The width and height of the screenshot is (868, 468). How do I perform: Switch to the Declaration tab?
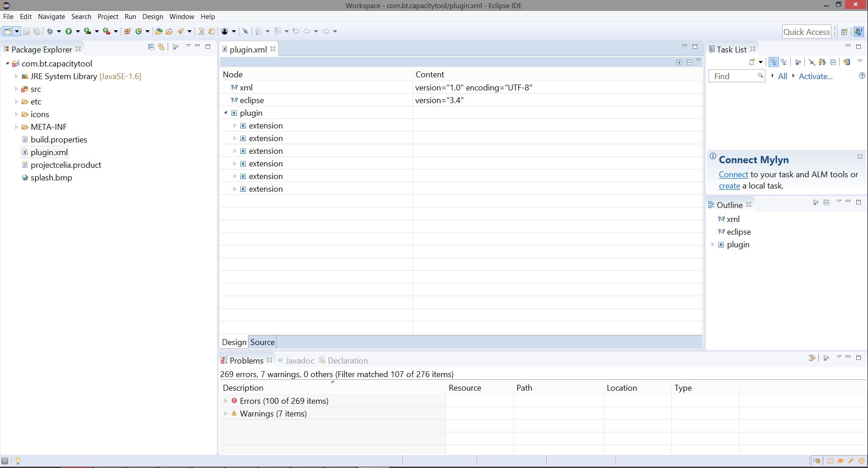click(343, 361)
